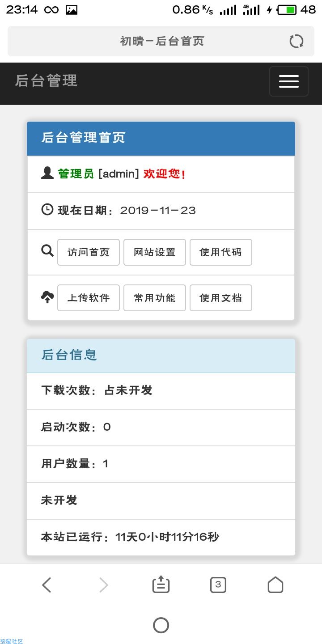Tap the browser home icon
The height and width of the screenshot is (644, 322).
tap(275, 585)
